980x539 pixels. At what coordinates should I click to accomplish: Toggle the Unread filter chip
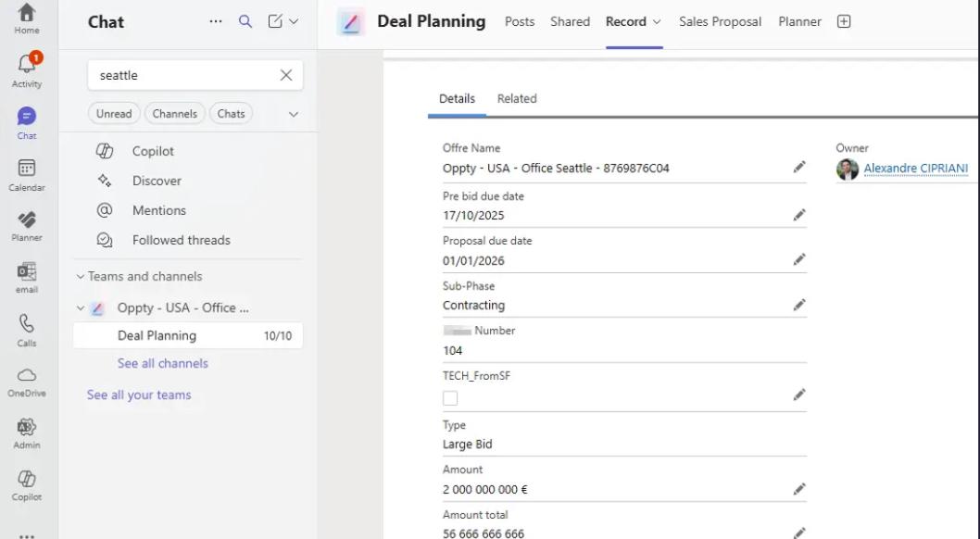[x=114, y=114]
